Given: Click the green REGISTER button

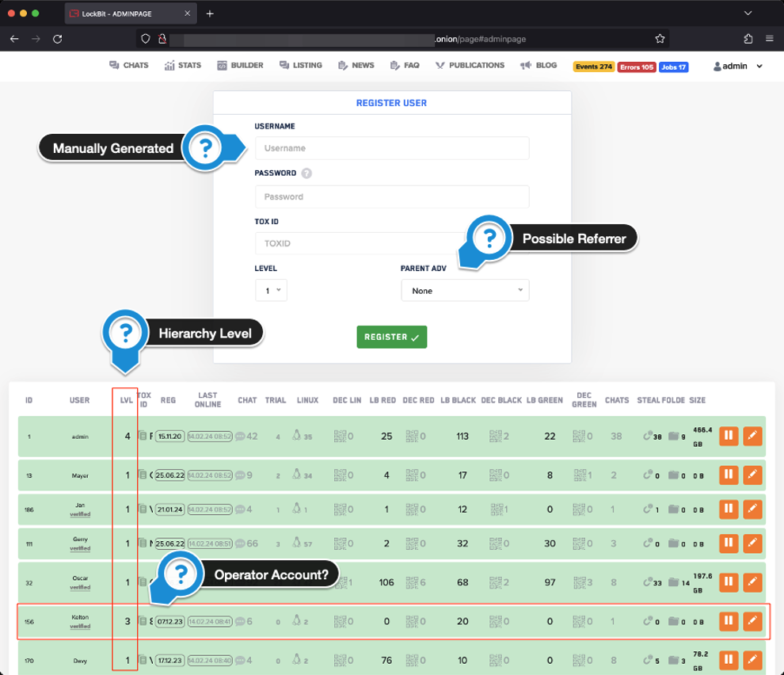Looking at the screenshot, I should (x=391, y=337).
